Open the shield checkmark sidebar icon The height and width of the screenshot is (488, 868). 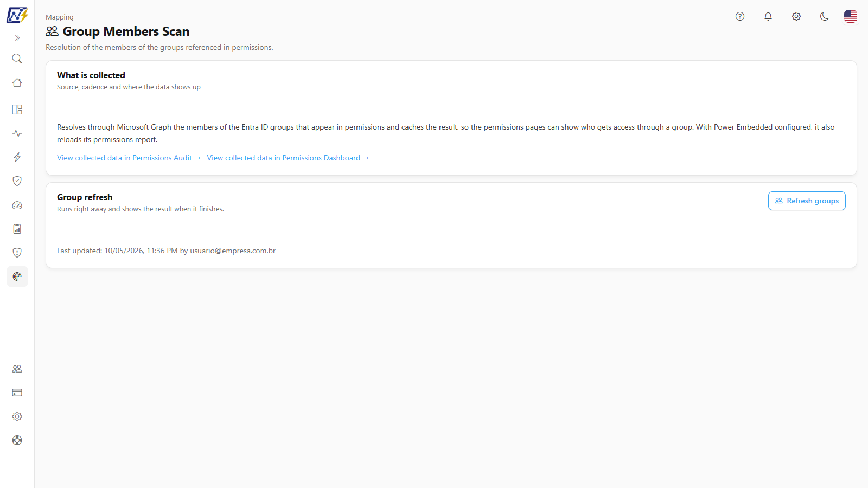tap(17, 181)
